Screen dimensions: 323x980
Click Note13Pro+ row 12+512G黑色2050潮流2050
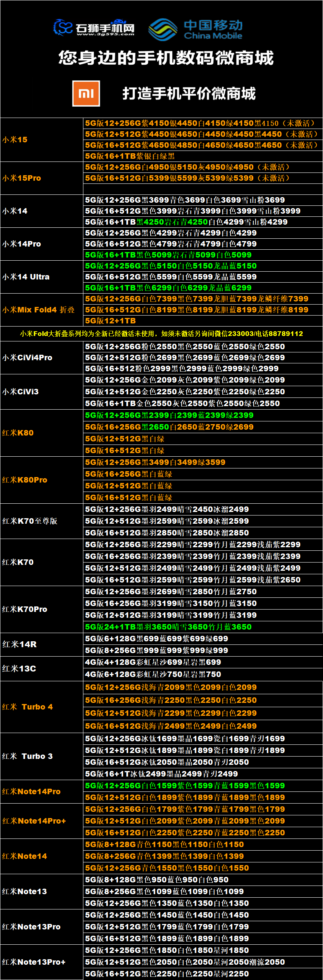[x=203, y=962]
